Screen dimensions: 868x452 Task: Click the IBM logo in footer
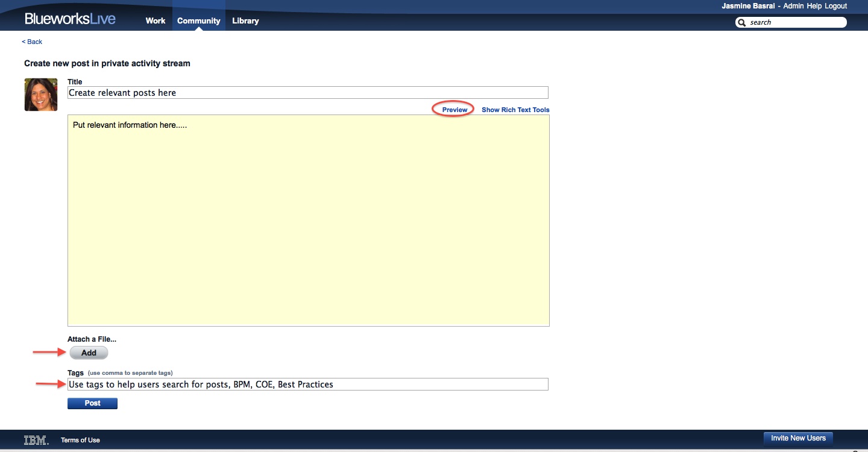[x=36, y=440]
